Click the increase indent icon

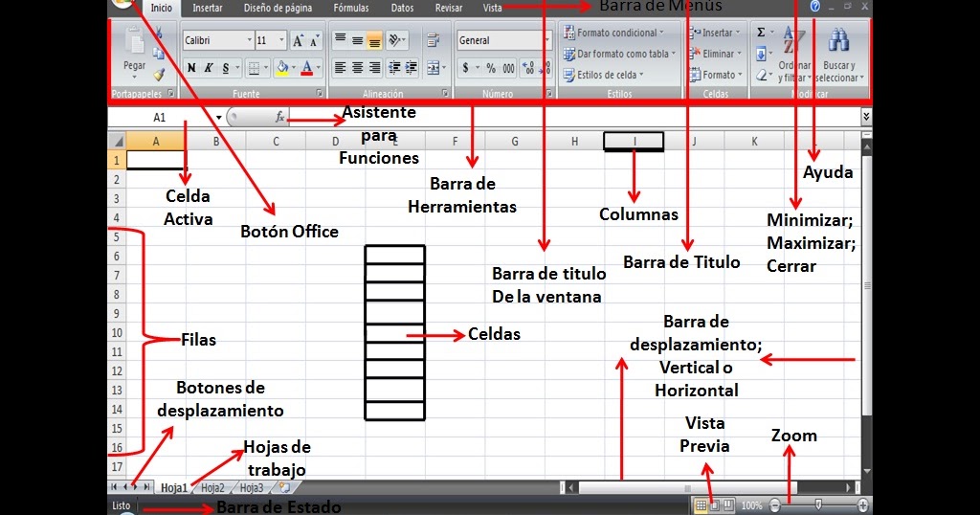[412, 68]
